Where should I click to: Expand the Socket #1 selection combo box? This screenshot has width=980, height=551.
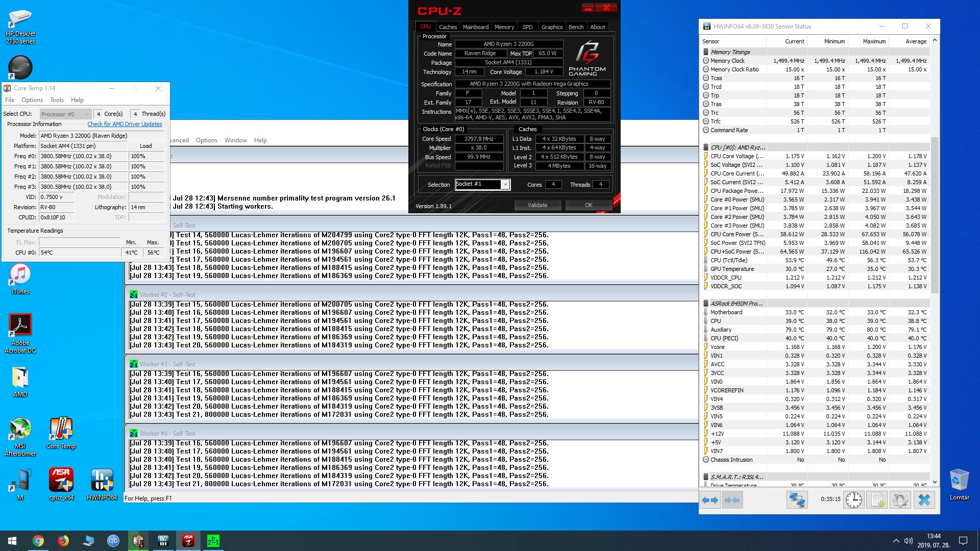click(505, 185)
